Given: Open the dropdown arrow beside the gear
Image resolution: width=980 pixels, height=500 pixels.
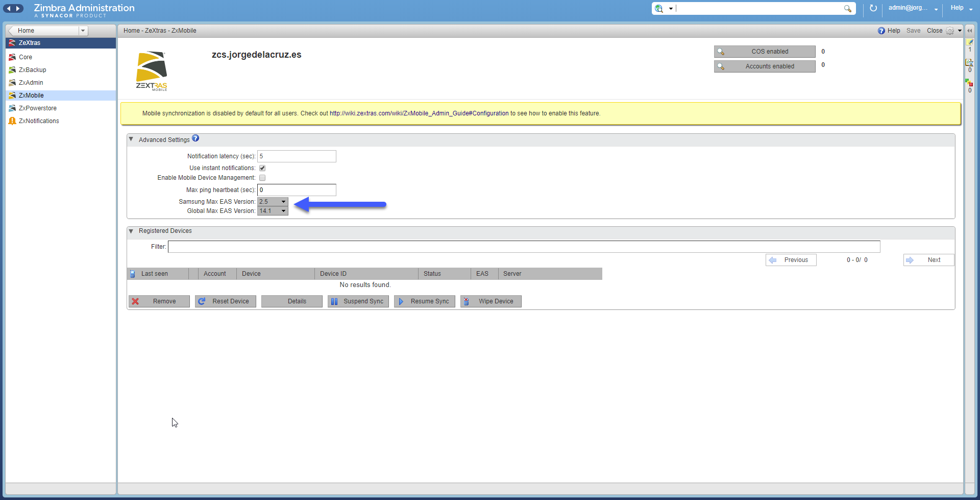Looking at the screenshot, I should (x=960, y=31).
